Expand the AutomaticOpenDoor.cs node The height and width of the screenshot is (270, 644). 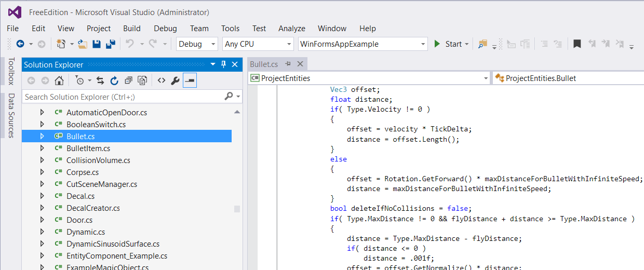(43, 112)
